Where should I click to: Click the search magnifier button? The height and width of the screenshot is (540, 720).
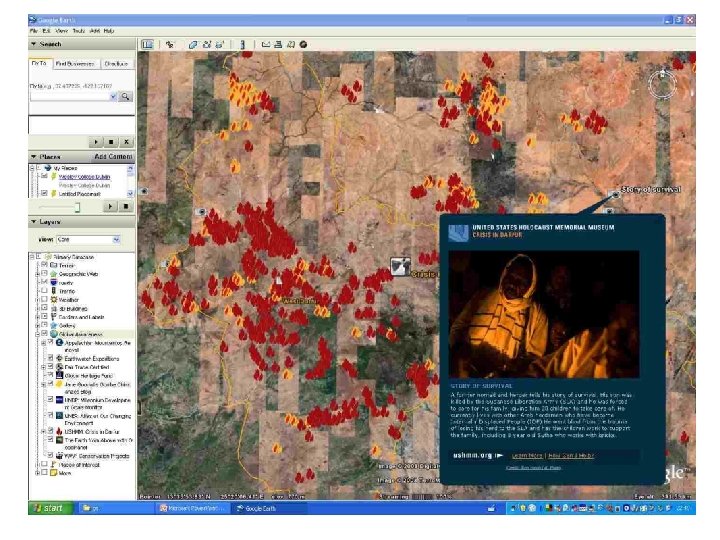pos(126,96)
